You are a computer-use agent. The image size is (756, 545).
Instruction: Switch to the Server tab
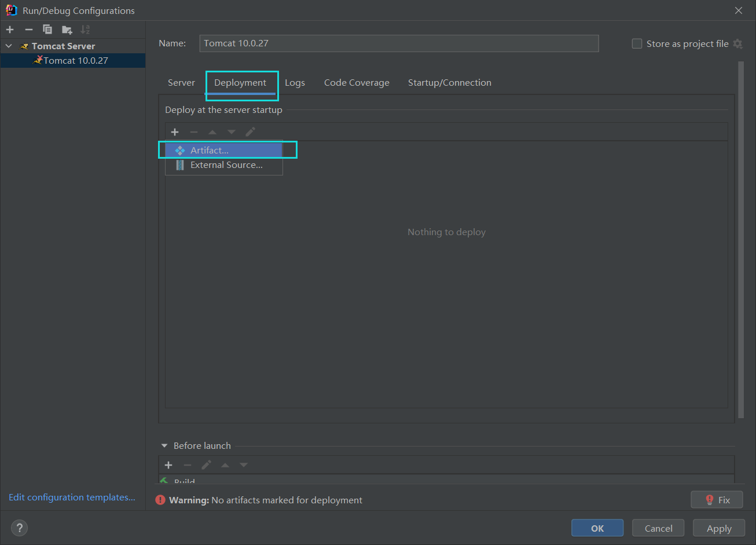coord(181,83)
